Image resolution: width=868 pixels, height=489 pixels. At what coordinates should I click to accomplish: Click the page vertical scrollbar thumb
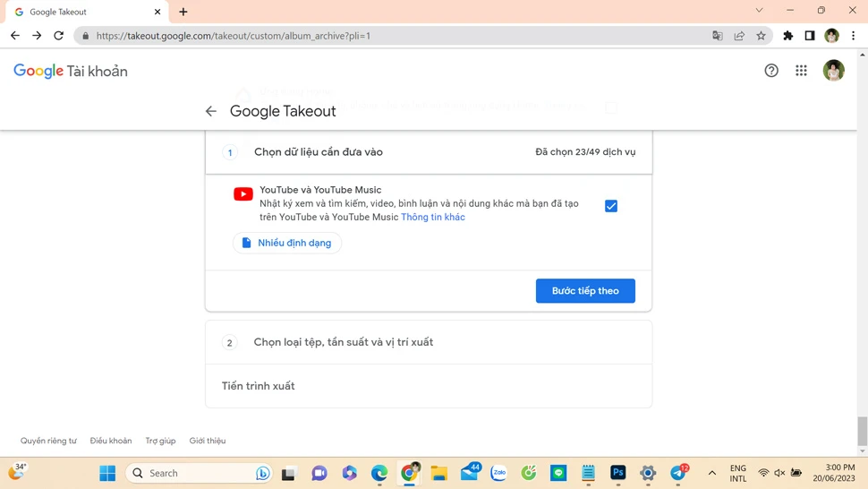(x=862, y=431)
